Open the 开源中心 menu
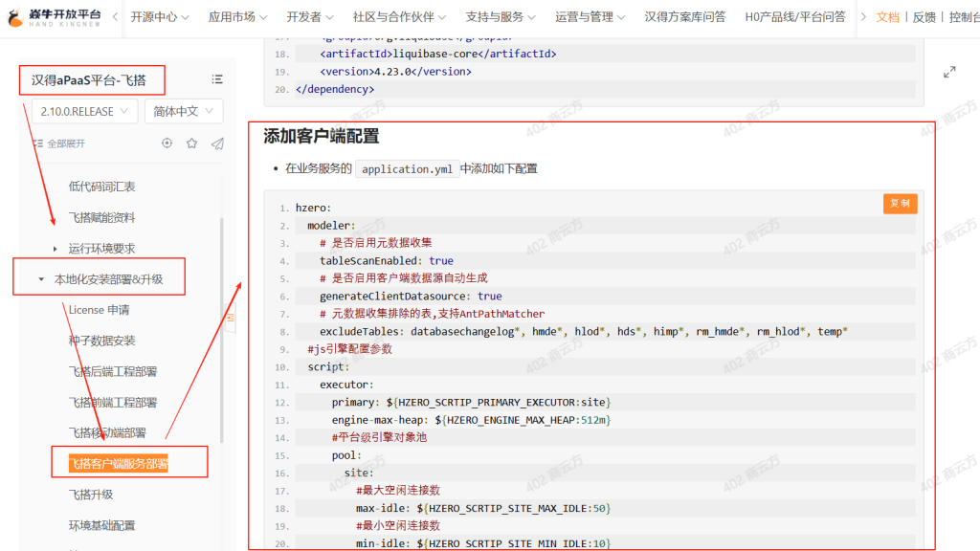The image size is (980, 551). 159,17
